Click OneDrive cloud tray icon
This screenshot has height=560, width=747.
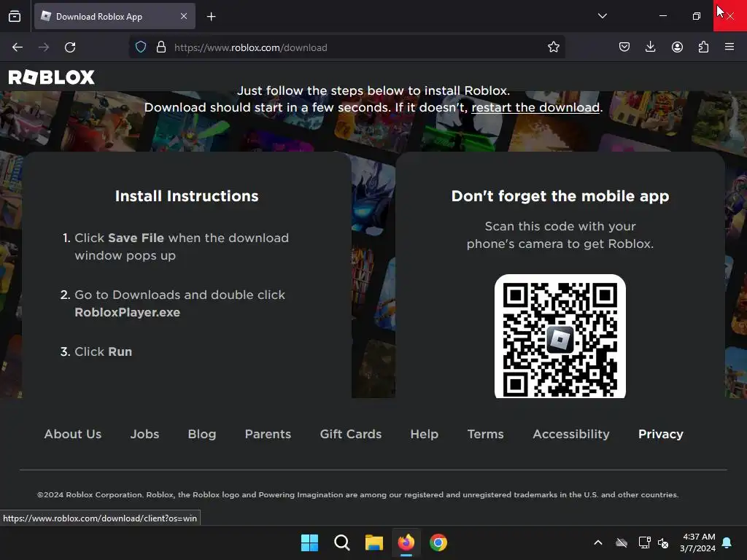point(622,542)
